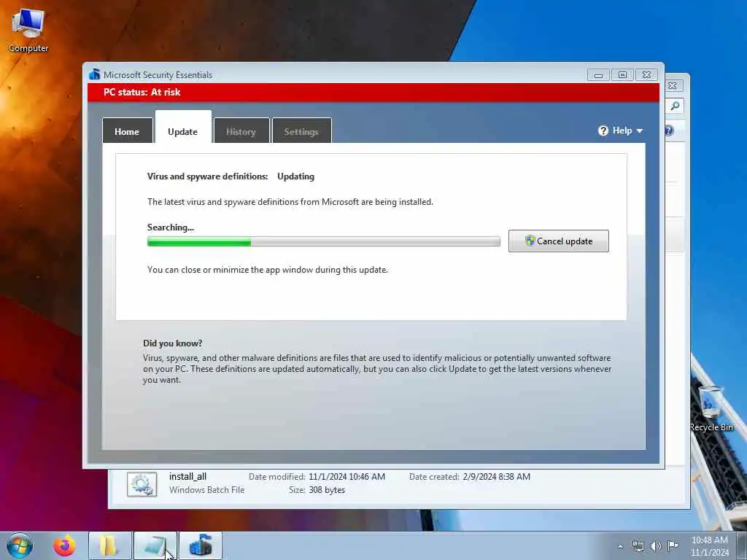Click the Show desktop strip

coord(742,545)
